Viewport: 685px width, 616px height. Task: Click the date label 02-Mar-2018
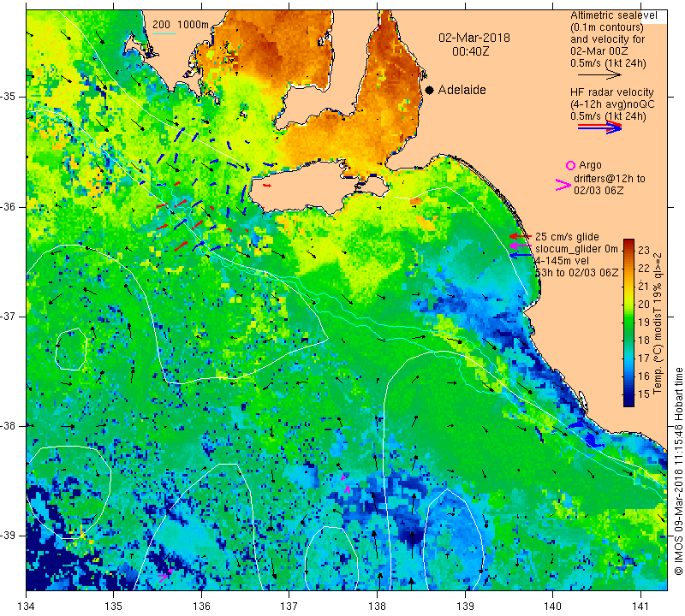coord(474,38)
